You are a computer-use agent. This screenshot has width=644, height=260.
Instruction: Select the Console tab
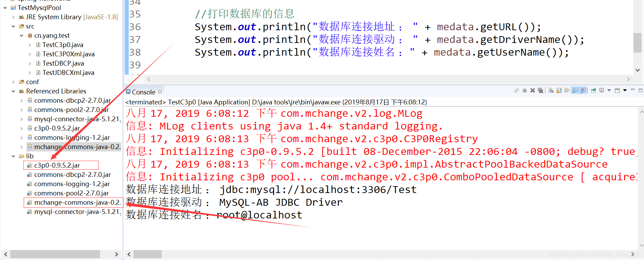[x=143, y=92]
